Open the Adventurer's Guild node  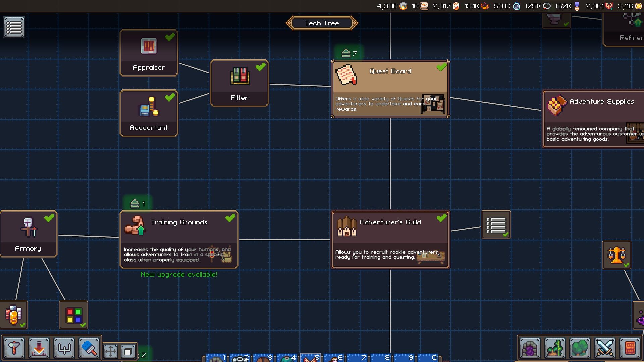click(x=390, y=240)
